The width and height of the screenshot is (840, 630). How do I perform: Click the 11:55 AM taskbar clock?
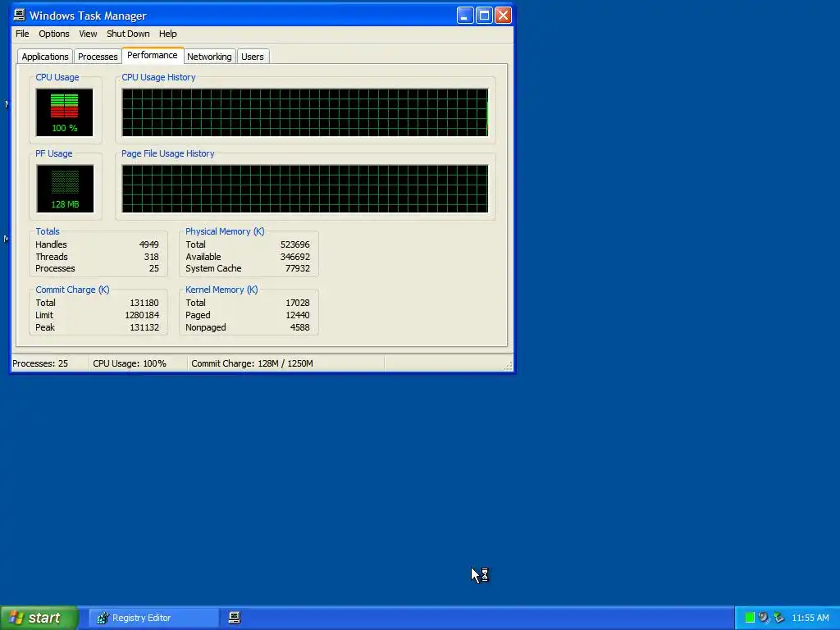pyautogui.click(x=810, y=618)
